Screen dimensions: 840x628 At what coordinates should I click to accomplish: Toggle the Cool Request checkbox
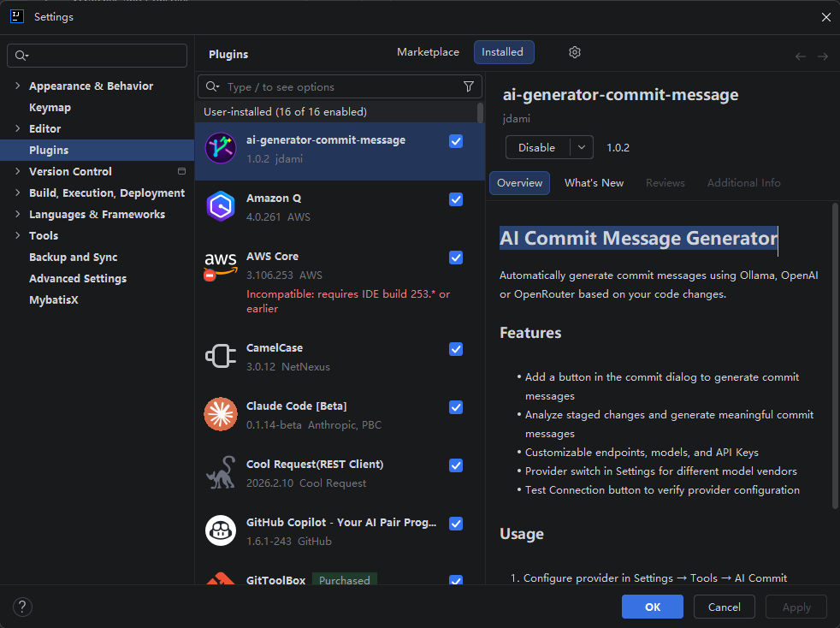(456, 465)
